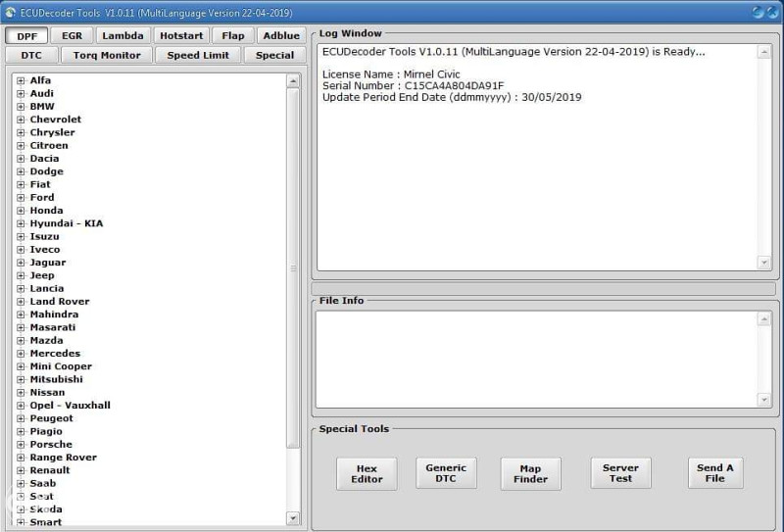Expand the Dacia tree node
Viewport: 784px width, 532px height.
pyautogui.click(x=21, y=159)
